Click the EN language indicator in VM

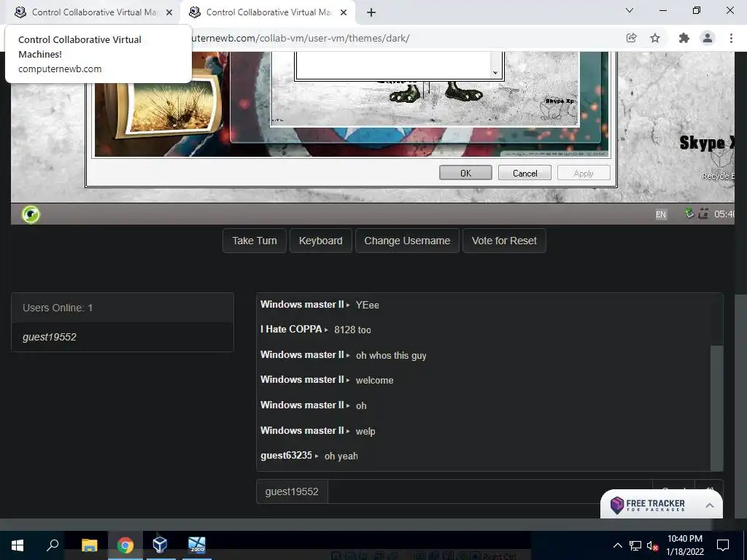(660, 214)
